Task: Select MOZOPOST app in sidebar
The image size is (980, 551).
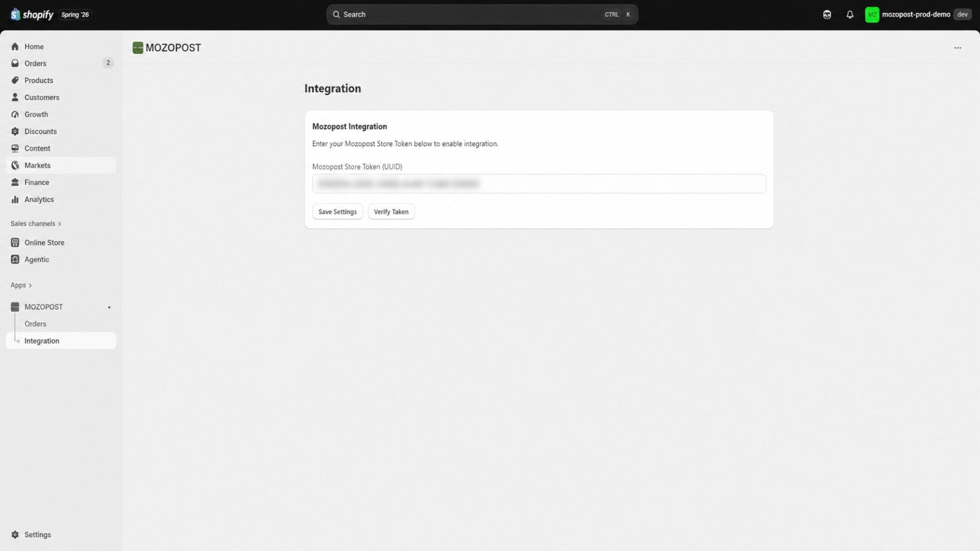Action: coord(61,307)
